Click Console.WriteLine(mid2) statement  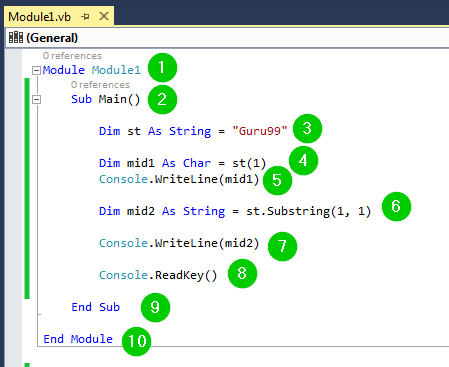click(x=179, y=243)
